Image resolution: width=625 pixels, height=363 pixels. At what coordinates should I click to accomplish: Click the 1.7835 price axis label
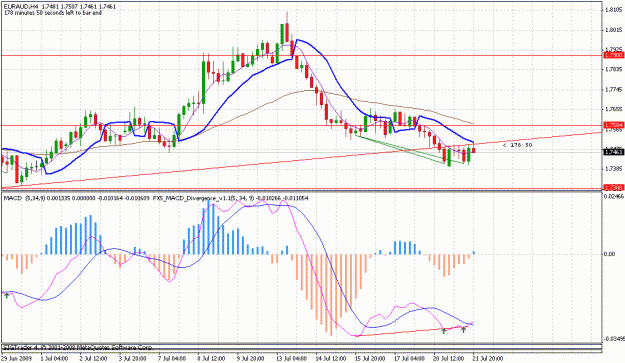(x=614, y=69)
